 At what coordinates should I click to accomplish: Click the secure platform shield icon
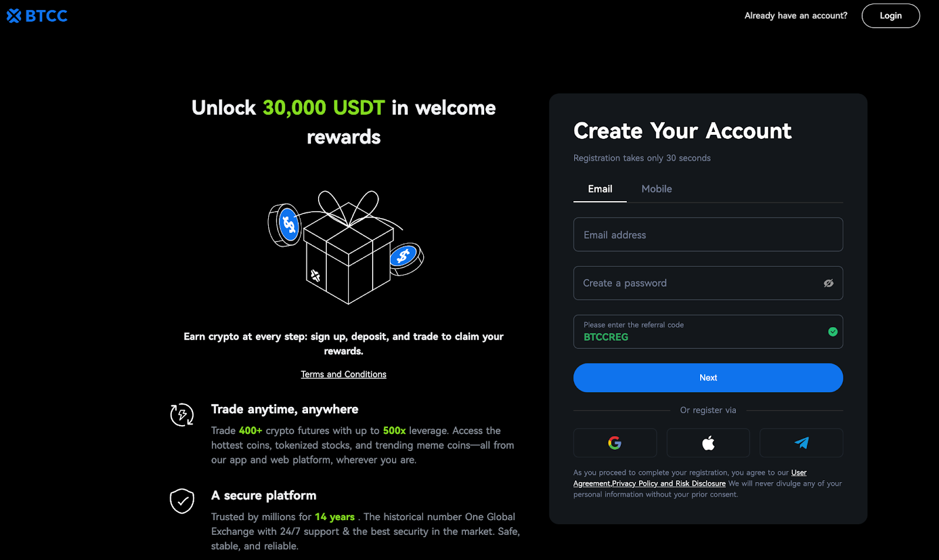click(182, 501)
